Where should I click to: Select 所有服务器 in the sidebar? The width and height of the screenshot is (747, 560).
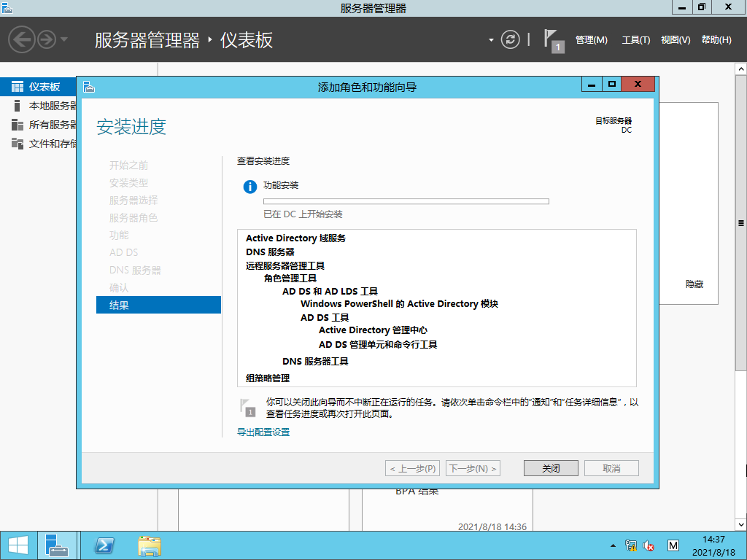[x=38, y=125]
